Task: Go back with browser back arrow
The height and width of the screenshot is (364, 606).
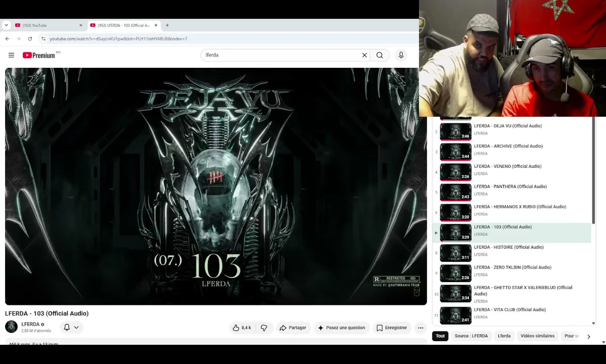Action: click(x=8, y=38)
